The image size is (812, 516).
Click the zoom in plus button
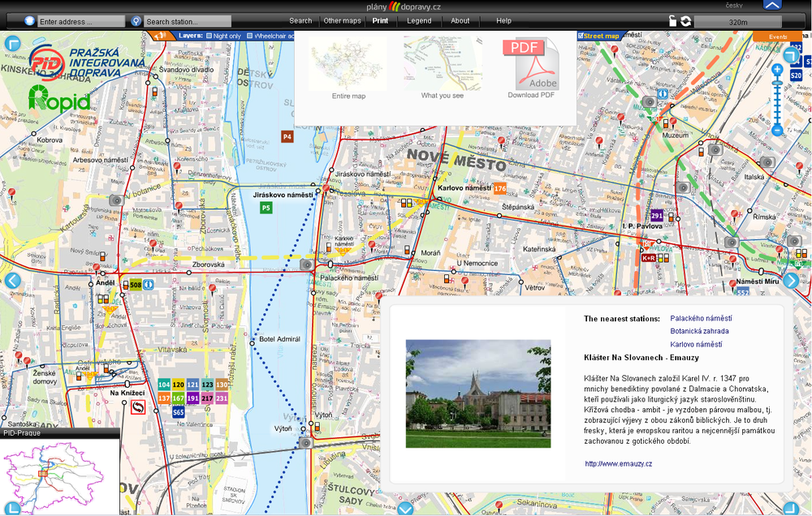[777, 71]
